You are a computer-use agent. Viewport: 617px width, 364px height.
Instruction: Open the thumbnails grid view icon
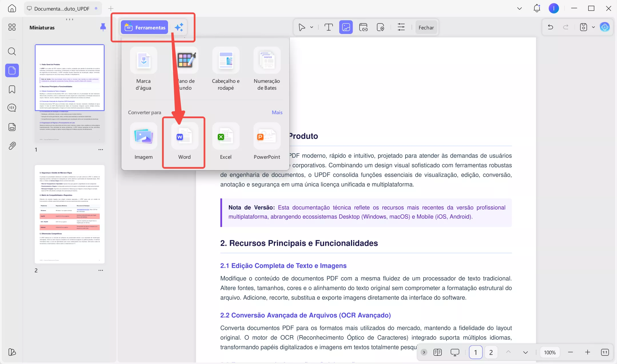[12, 27]
